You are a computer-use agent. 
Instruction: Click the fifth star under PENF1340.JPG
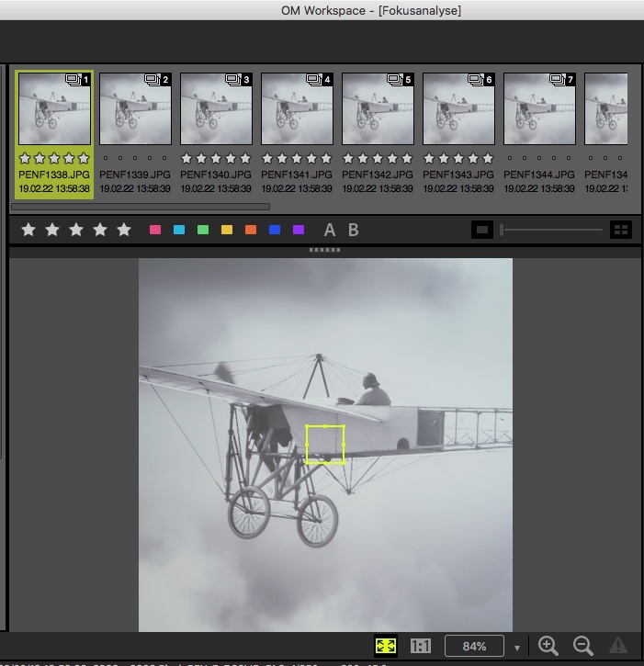coord(245,158)
